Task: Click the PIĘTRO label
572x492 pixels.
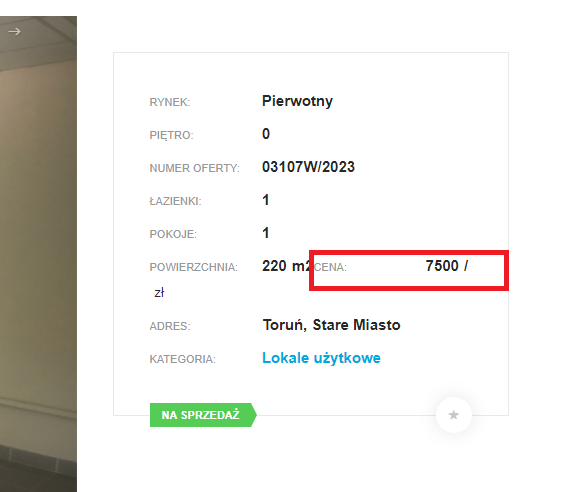Action: 171,136
